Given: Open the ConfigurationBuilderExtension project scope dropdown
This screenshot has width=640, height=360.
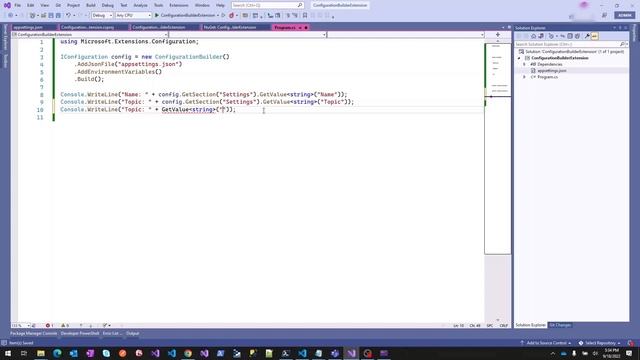Looking at the screenshot, I should [90, 35].
